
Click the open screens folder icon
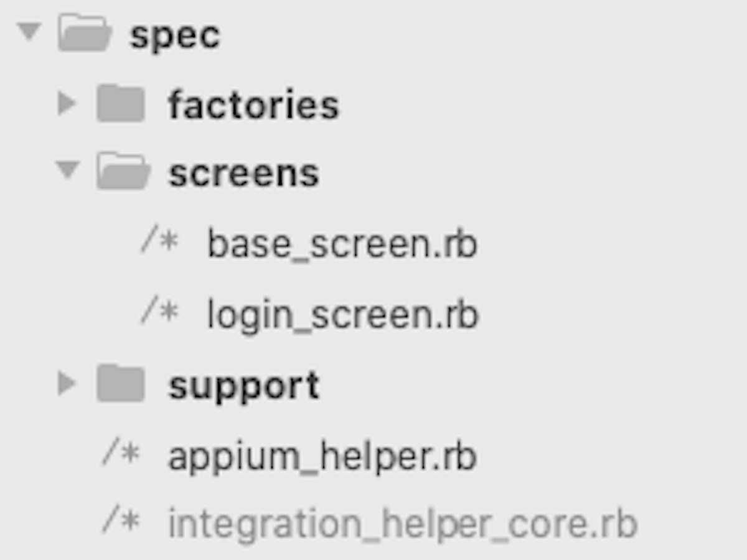coord(124,172)
